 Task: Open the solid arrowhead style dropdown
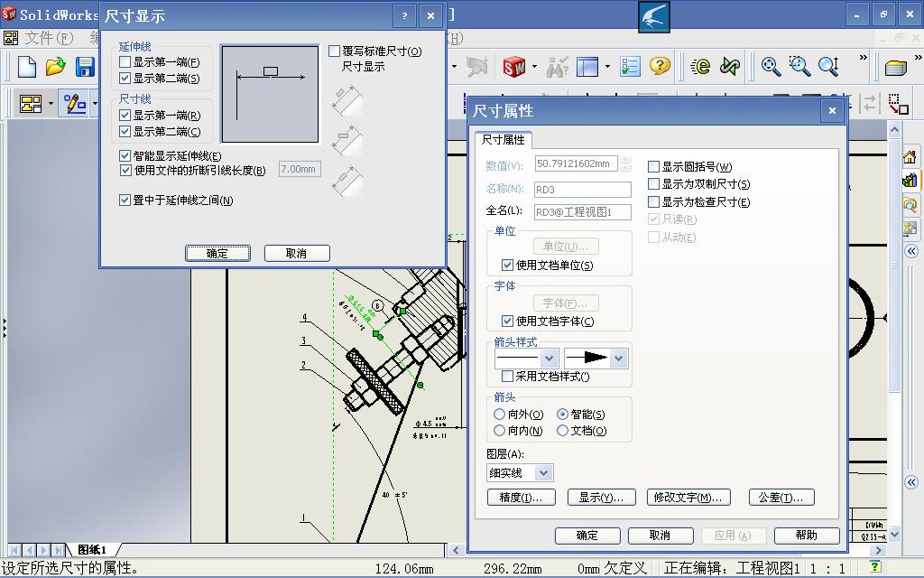pyautogui.click(x=618, y=358)
